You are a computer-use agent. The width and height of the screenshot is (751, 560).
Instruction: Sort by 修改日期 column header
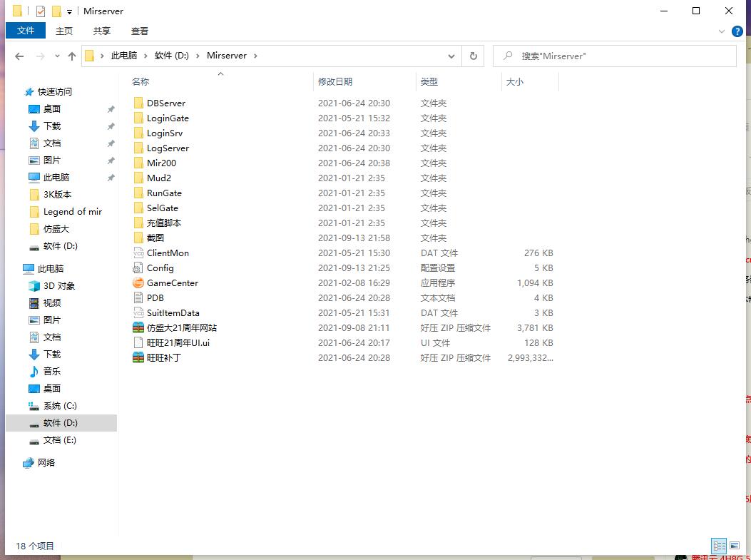coord(335,82)
